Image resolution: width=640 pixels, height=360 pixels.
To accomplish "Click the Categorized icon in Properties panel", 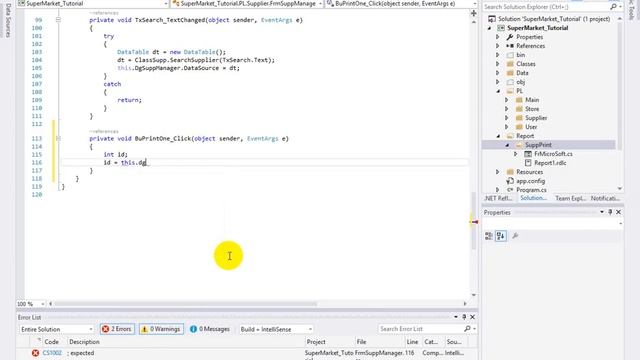I will tap(489, 236).
